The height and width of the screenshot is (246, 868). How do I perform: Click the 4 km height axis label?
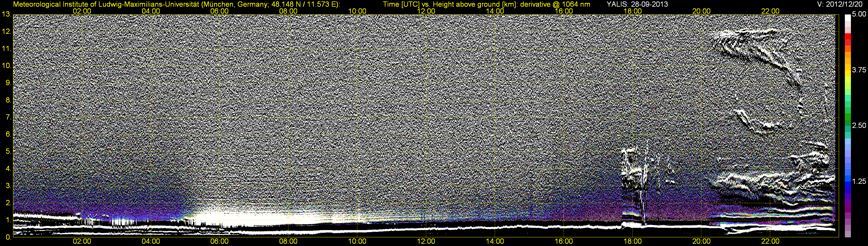tap(8, 169)
